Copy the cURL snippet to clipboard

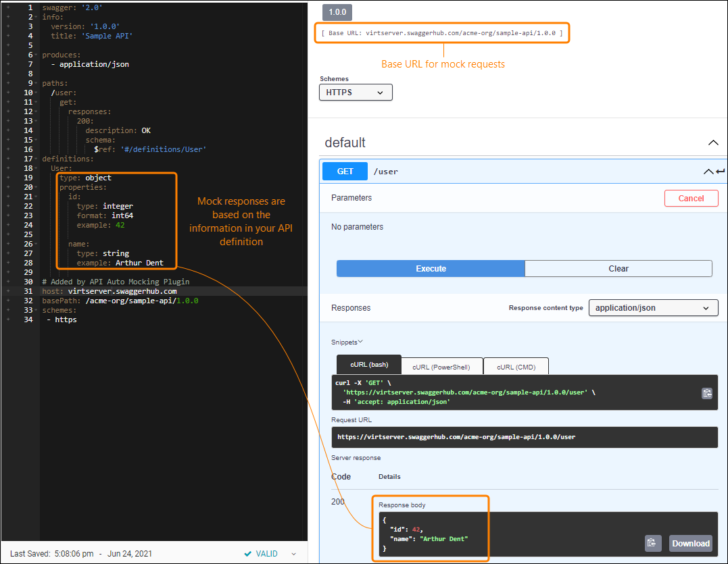pos(707,392)
